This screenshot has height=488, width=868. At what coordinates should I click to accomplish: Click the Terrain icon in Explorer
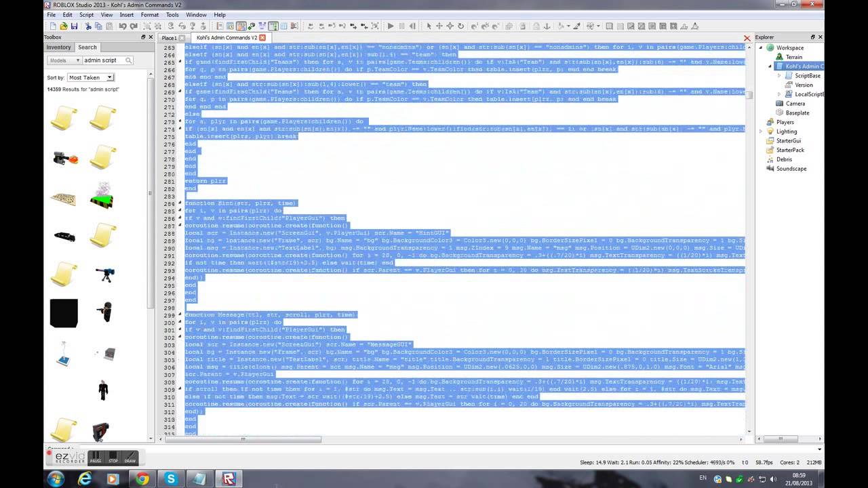tap(780, 58)
